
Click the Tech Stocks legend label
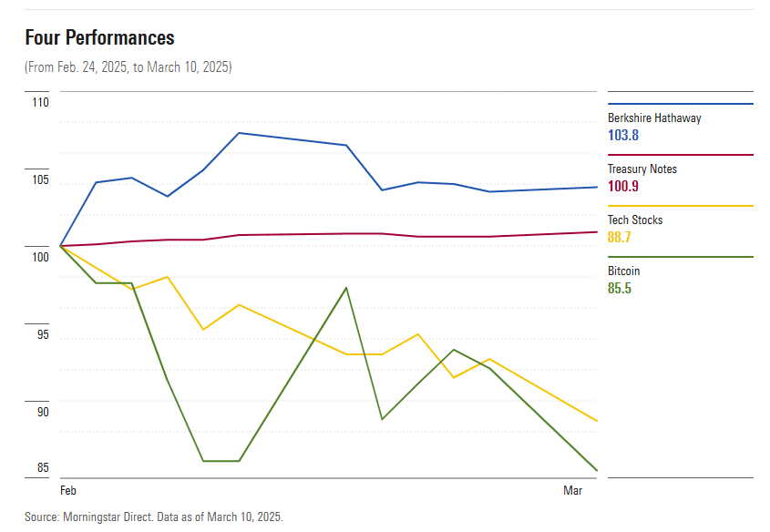(635, 220)
